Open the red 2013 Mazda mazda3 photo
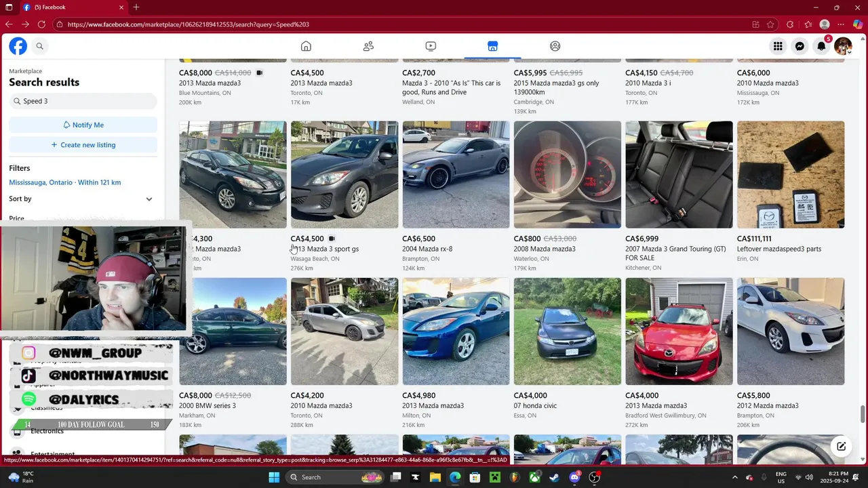 [x=679, y=331]
